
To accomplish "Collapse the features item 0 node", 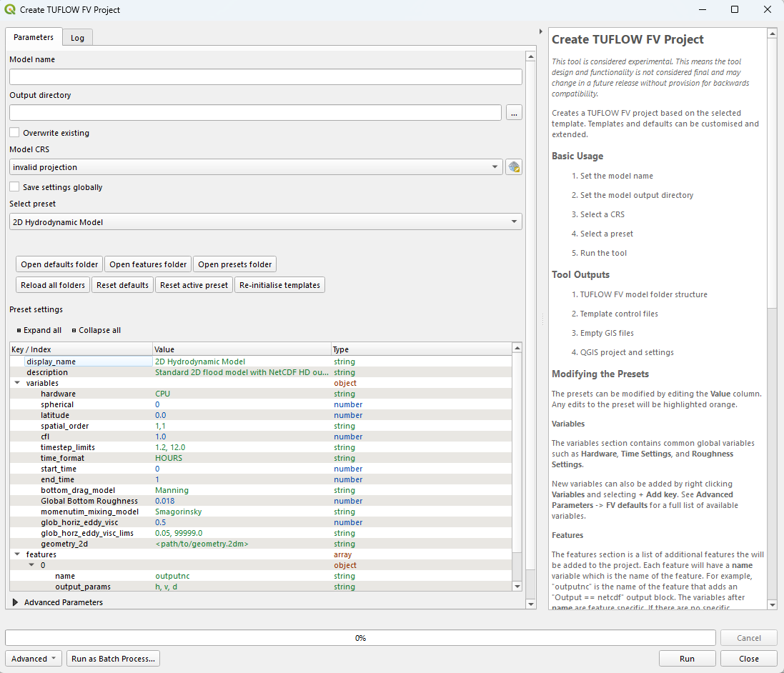I will 31,565.
